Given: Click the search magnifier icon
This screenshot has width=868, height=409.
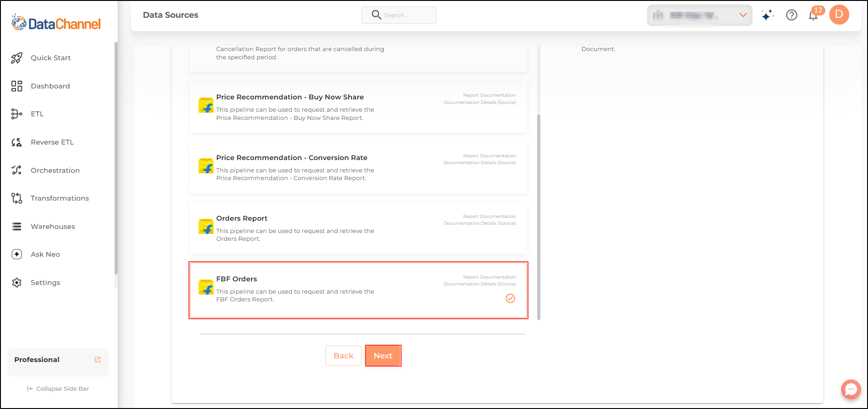Looking at the screenshot, I should point(376,15).
